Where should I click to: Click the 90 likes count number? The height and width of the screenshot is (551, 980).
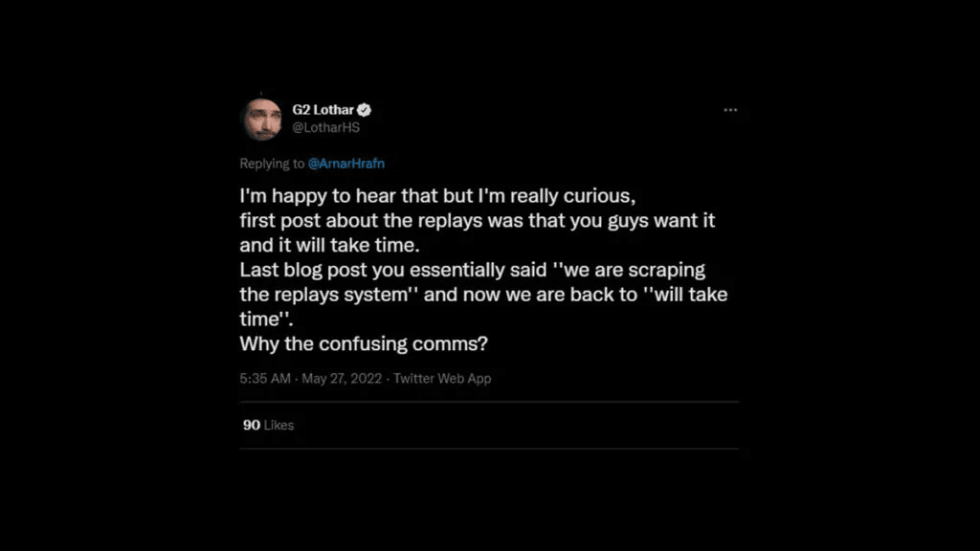pos(251,425)
